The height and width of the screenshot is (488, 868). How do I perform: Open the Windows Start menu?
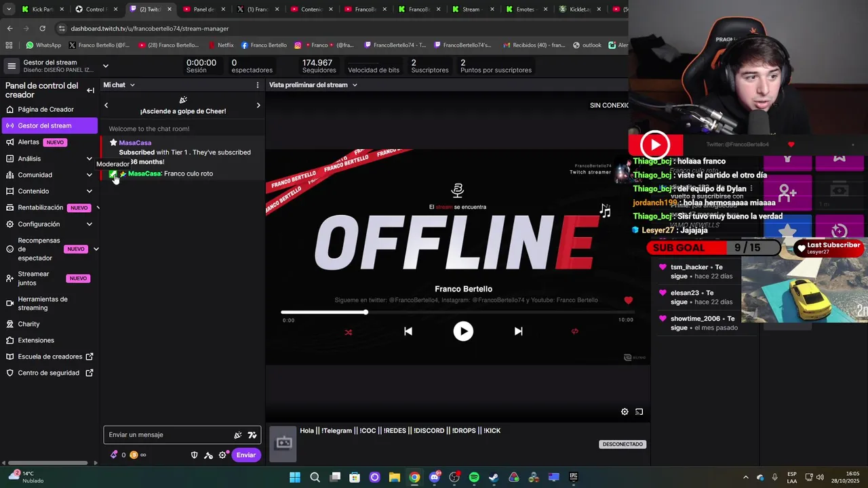(x=295, y=477)
